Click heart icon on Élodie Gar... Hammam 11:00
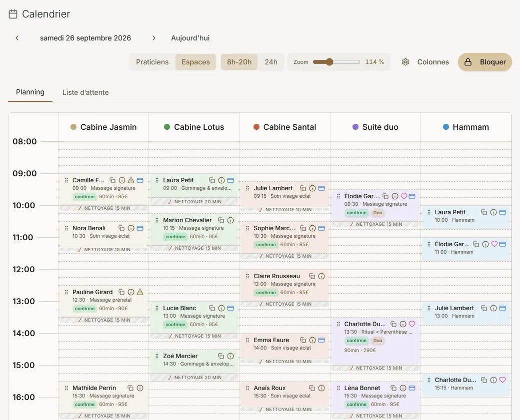The width and height of the screenshot is (520, 420). click(494, 244)
